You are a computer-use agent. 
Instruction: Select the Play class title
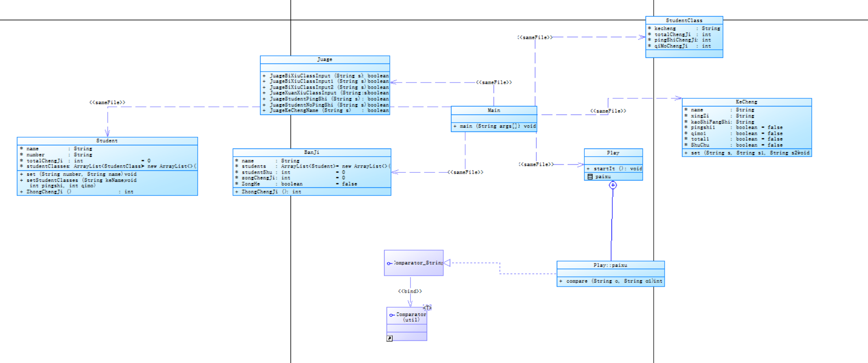pyautogui.click(x=613, y=153)
